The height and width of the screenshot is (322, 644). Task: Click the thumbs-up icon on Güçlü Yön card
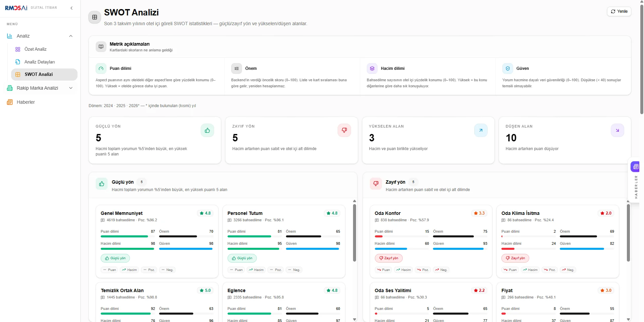pyautogui.click(x=207, y=130)
